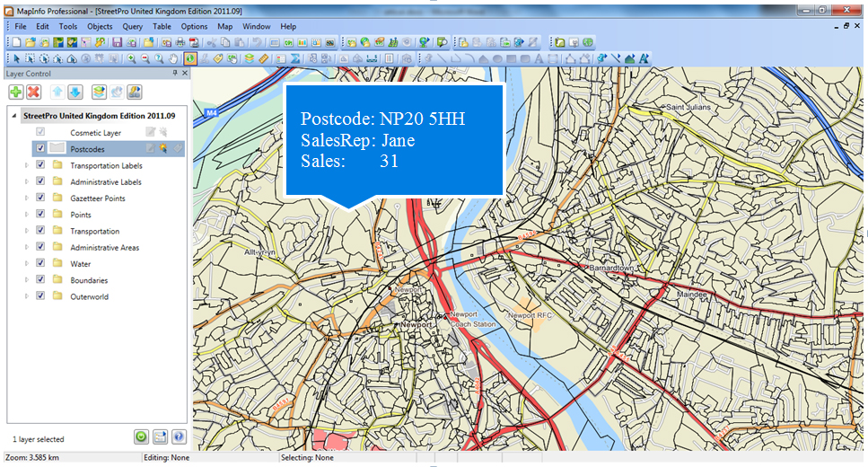Open Layer Control from the toolbar
Image resolution: width=868 pixels, height=467 pixels.
click(250, 58)
